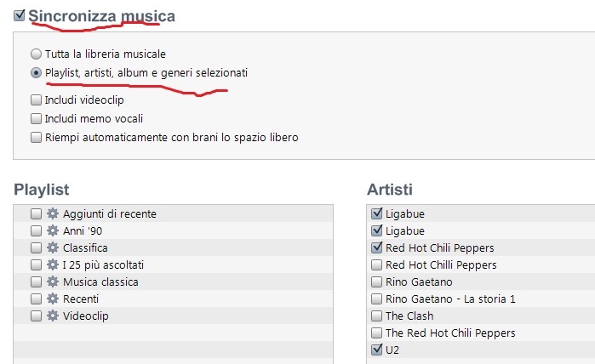Click the Classifica smart playlist gear icon
The height and width of the screenshot is (364, 595).
53,247
